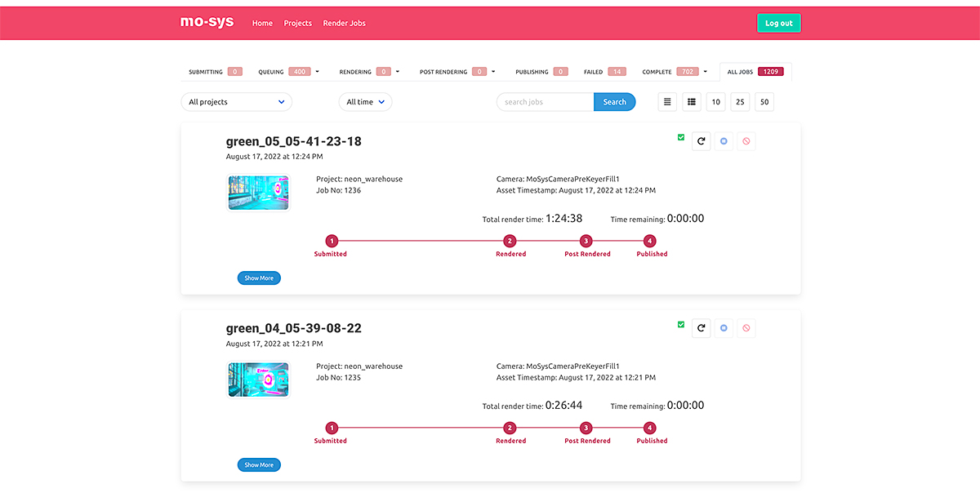980x493 pixels.
Task: Switch to detailed list view icon
Action: pyautogui.click(x=692, y=102)
